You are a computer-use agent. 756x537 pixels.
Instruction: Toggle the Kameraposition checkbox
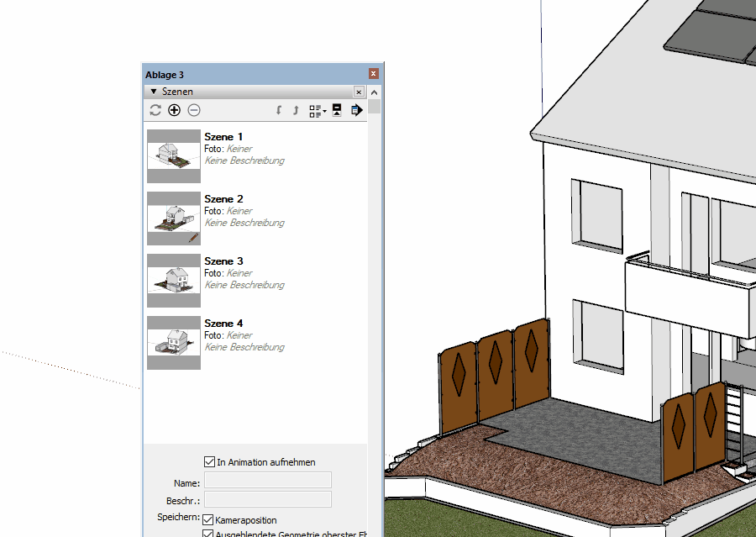click(208, 520)
